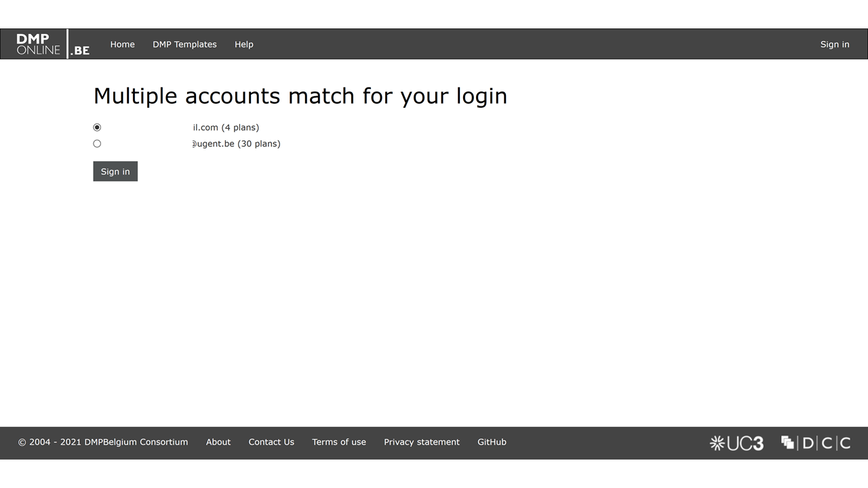Click the .BE badge in the header logo

[x=80, y=51]
